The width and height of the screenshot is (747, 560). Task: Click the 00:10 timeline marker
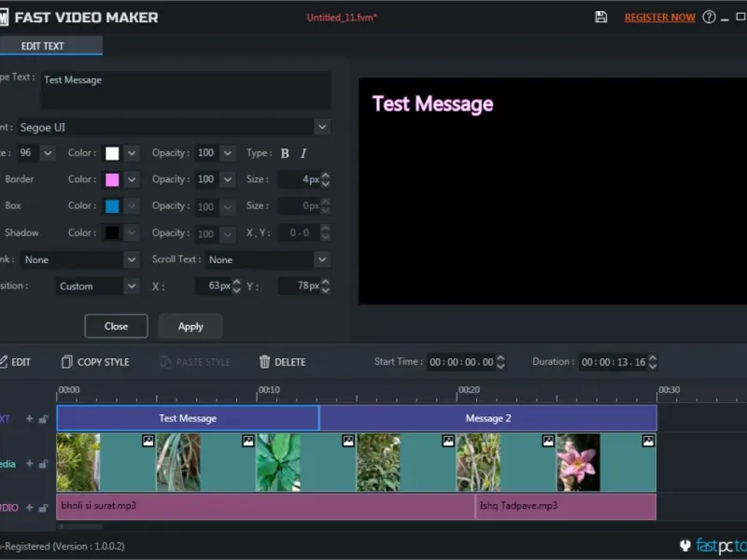pyautogui.click(x=269, y=389)
